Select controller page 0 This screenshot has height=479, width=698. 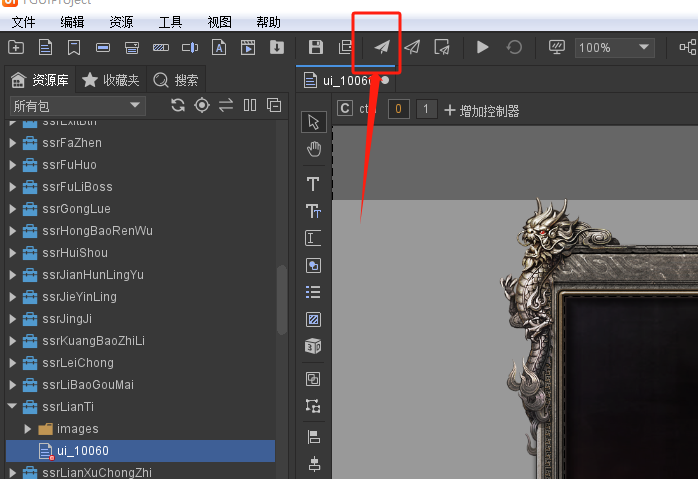pos(398,109)
